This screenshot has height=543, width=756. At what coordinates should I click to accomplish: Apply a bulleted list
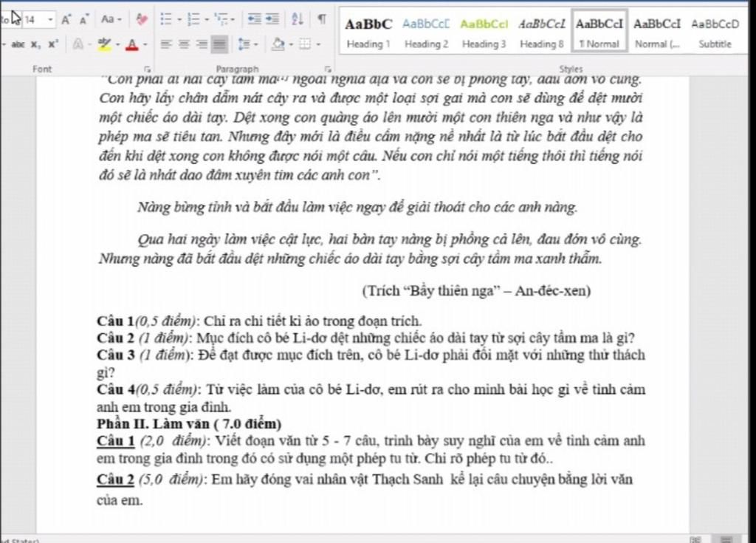[166, 19]
